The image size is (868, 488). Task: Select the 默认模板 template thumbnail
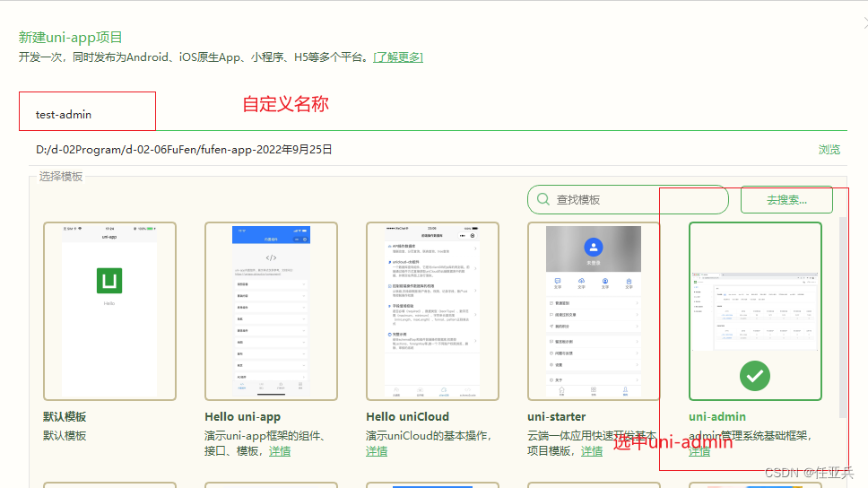(x=109, y=310)
